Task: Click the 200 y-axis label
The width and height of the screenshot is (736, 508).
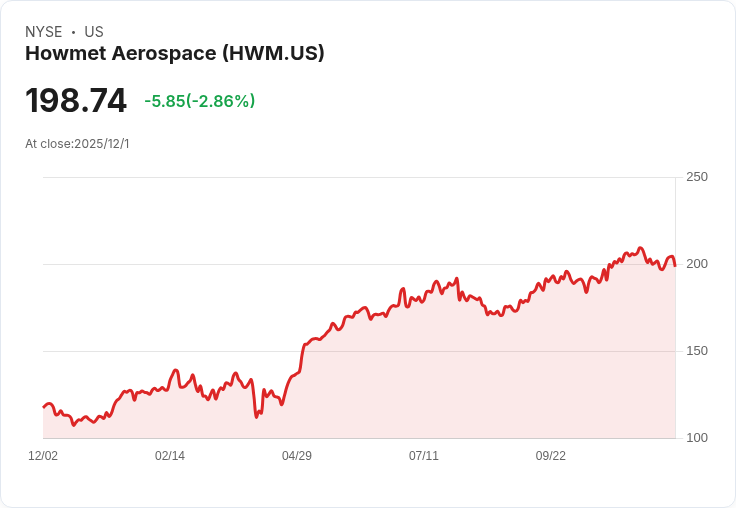Action: 697,264
